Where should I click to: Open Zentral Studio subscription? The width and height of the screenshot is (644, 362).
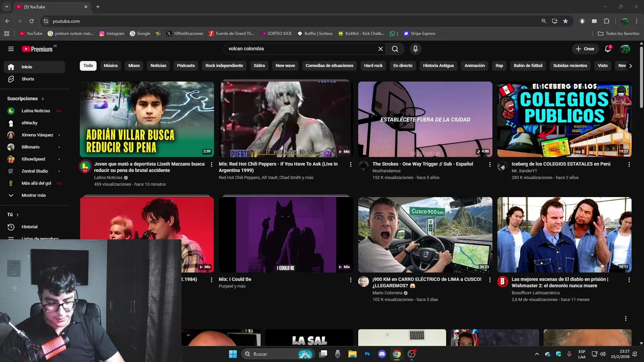[x=34, y=171]
